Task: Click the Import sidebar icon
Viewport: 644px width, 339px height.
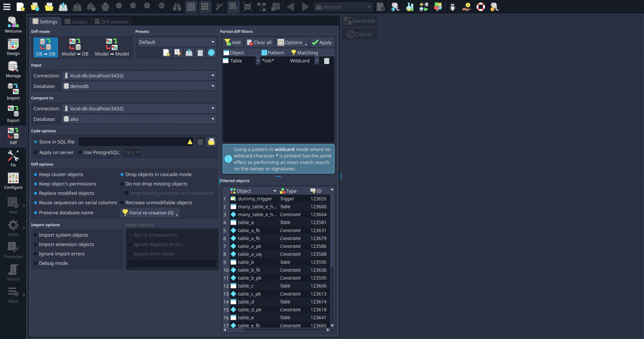Action: [x=13, y=92]
